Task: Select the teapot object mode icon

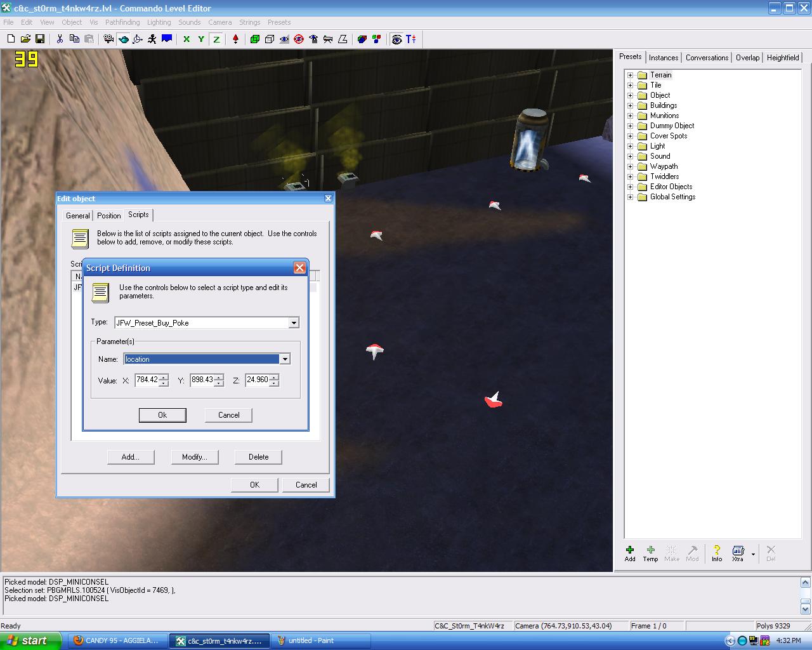Action: [x=123, y=39]
